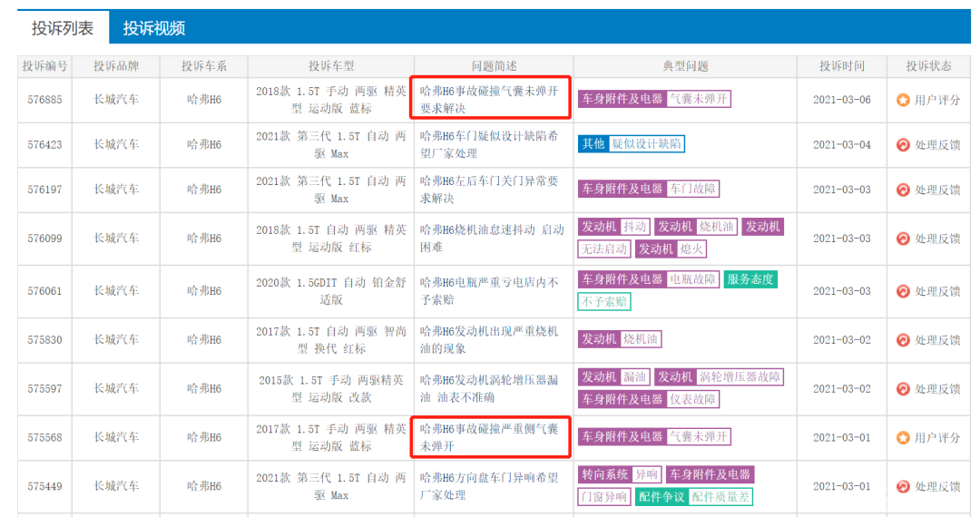Image resolution: width=980 pixels, height=517 pixels.
Task: Click the 处理反馈 status icon for complaint 575830
Action: coord(903,340)
